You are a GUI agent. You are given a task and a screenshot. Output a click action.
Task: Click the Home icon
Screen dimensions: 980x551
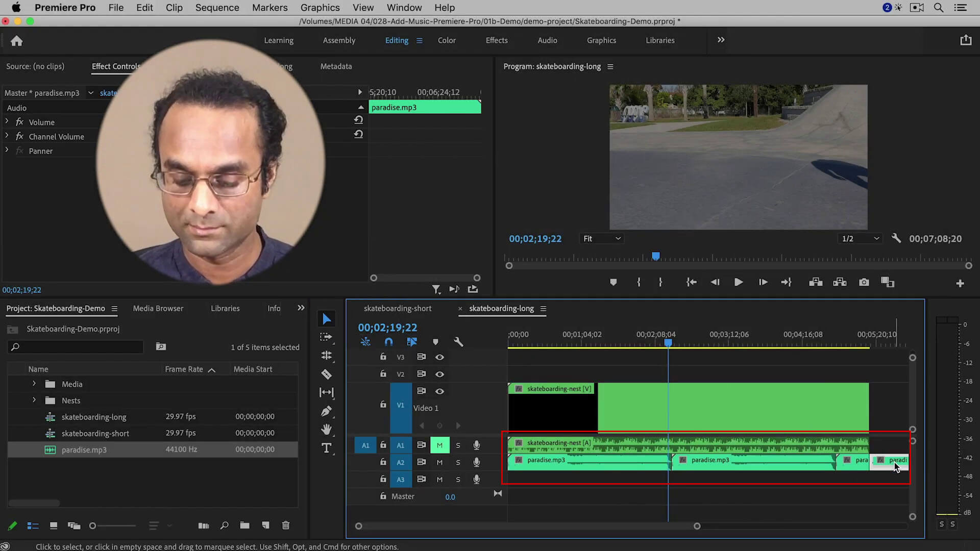[17, 41]
